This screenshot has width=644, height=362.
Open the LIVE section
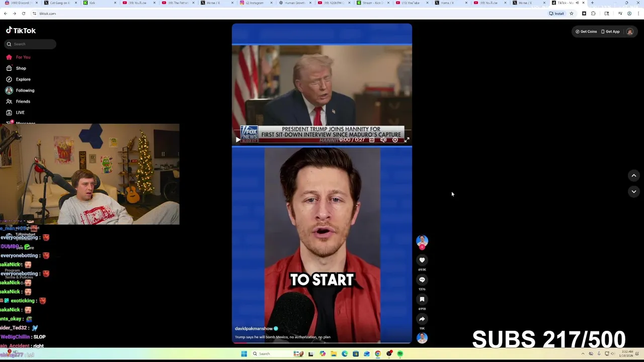[x=15, y=113]
